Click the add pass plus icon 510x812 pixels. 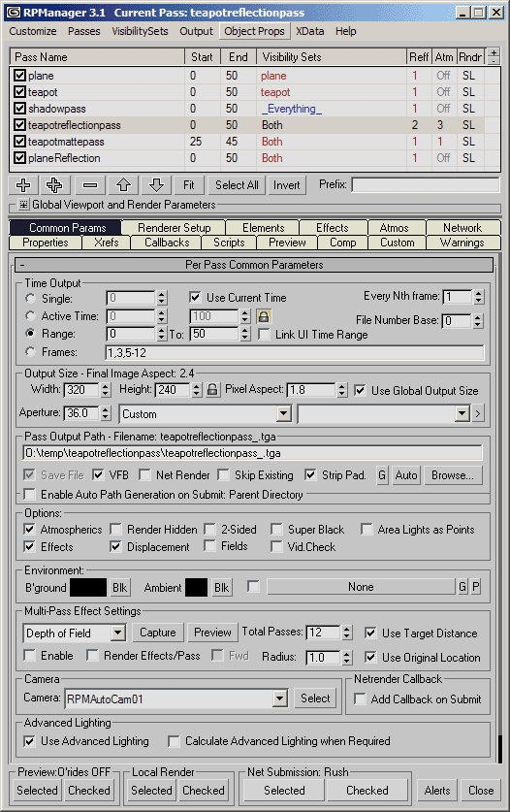pyautogui.click(x=23, y=185)
